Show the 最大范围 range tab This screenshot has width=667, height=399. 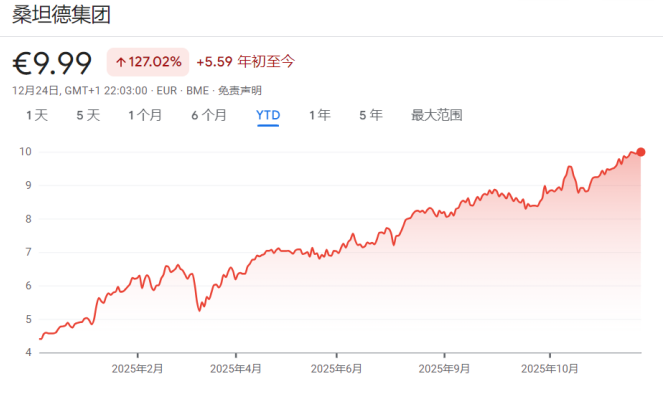(436, 115)
